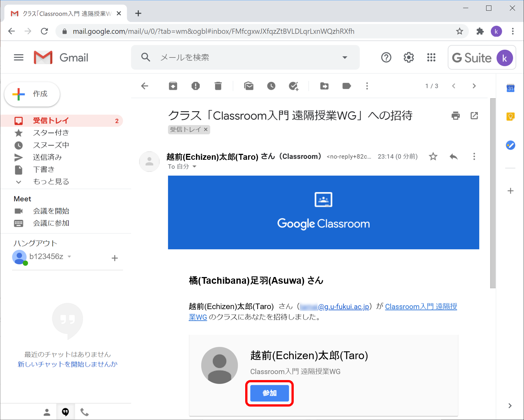Image resolution: width=524 pixels, height=420 pixels.
Task: Bookmark this page star icon
Action: click(x=459, y=31)
